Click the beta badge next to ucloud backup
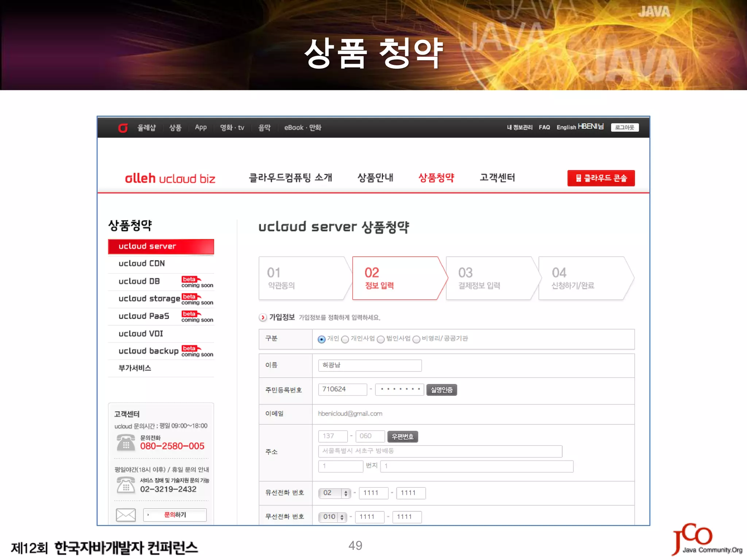This screenshot has width=747, height=560. coord(191,348)
